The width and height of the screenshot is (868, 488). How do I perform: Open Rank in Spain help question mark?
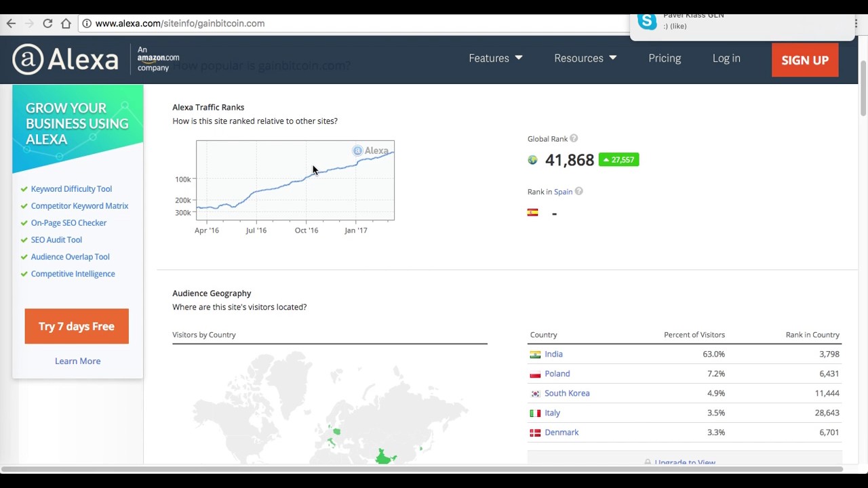pyautogui.click(x=579, y=192)
